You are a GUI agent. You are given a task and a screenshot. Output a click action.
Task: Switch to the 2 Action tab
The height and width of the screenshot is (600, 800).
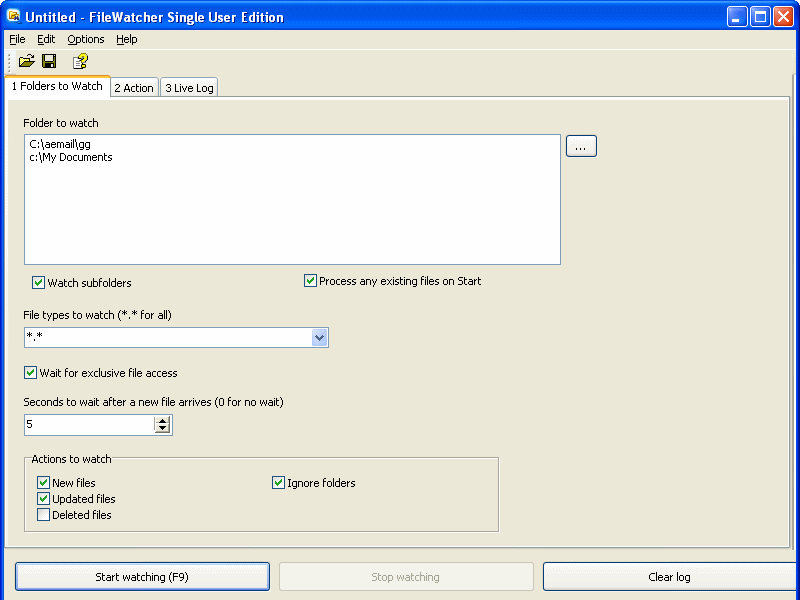134,88
